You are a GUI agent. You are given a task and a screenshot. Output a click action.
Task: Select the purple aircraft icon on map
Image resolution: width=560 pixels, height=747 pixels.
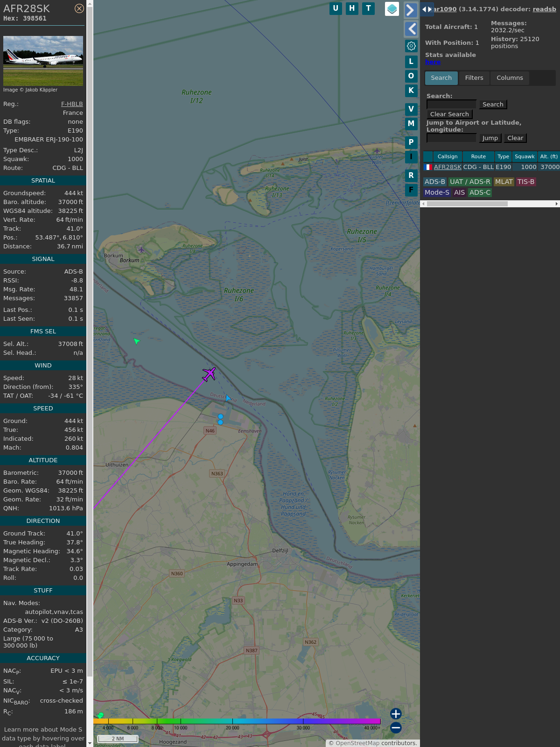click(x=209, y=374)
